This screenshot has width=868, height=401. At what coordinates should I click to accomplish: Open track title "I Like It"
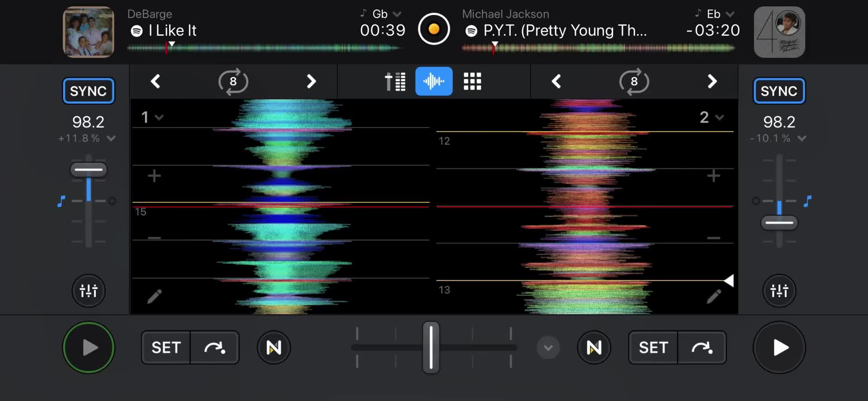pos(172,30)
